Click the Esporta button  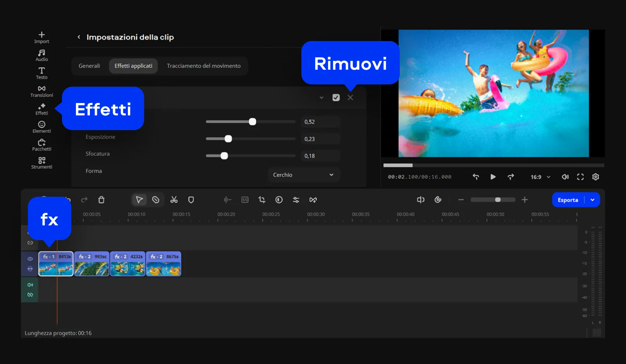(x=568, y=200)
